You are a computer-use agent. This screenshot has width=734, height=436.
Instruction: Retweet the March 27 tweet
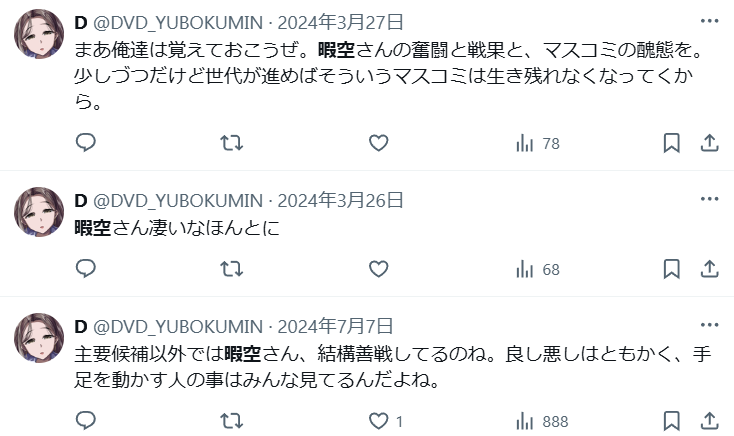point(232,143)
